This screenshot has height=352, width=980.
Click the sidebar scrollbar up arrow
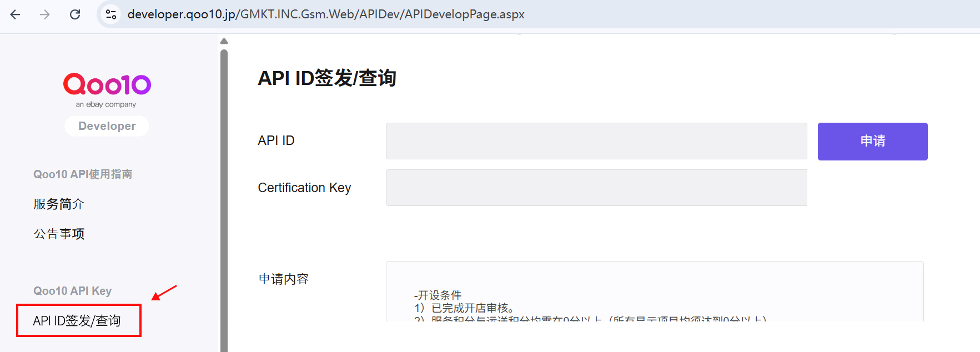pyautogui.click(x=224, y=41)
